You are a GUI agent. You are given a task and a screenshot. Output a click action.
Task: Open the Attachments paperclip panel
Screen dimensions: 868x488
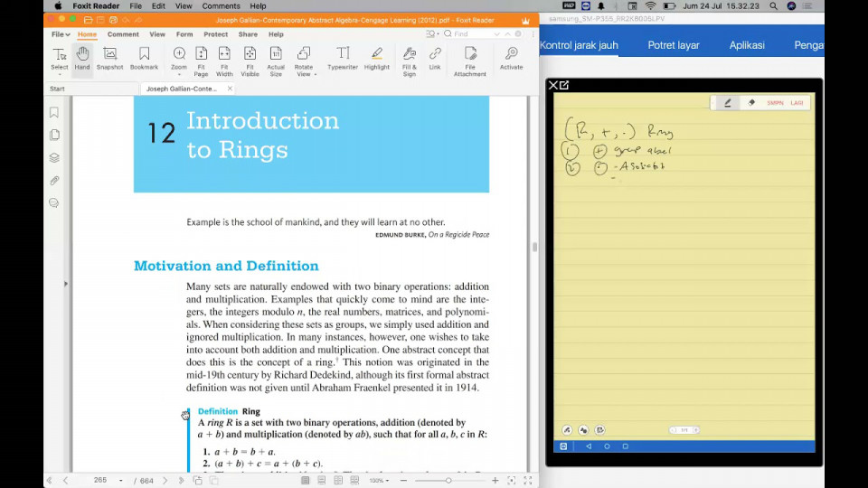(x=54, y=181)
